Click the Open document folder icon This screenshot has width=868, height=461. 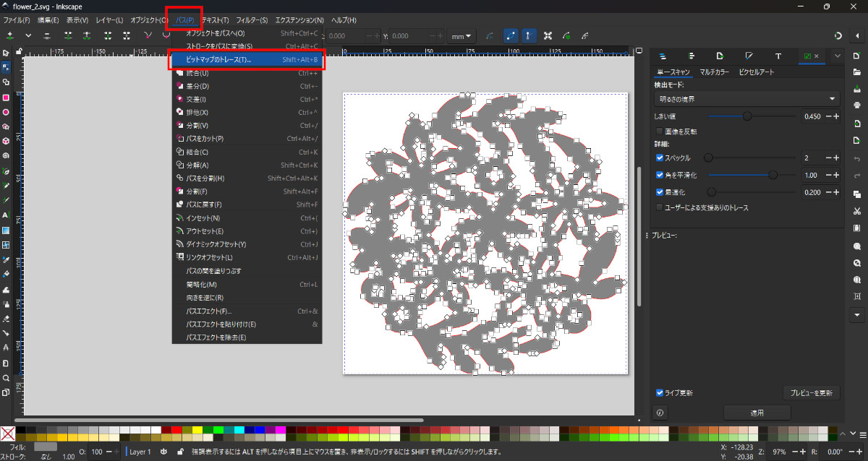(857, 72)
